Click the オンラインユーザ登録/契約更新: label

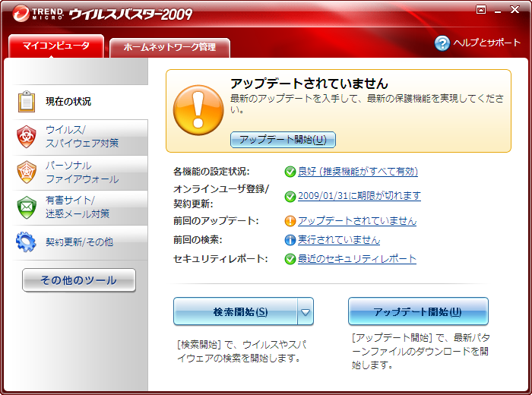pyautogui.click(x=221, y=196)
